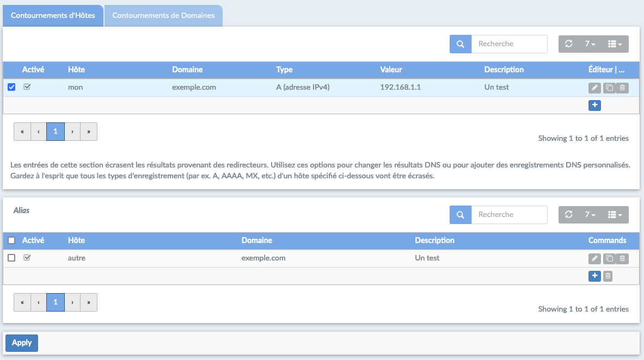Click the 'mon' host name cell
644x360 pixels.
(76, 88)
